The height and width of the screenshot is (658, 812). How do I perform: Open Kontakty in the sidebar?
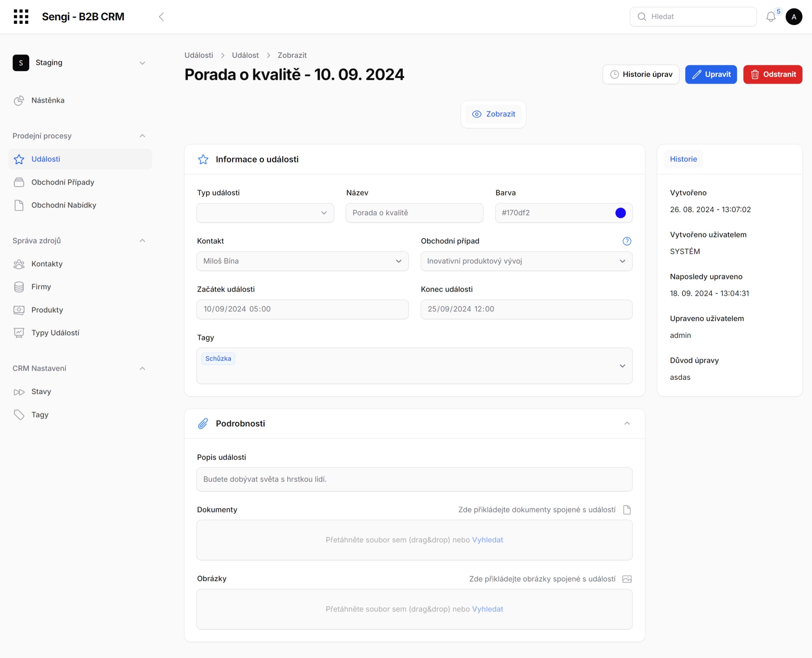point(80,264)
